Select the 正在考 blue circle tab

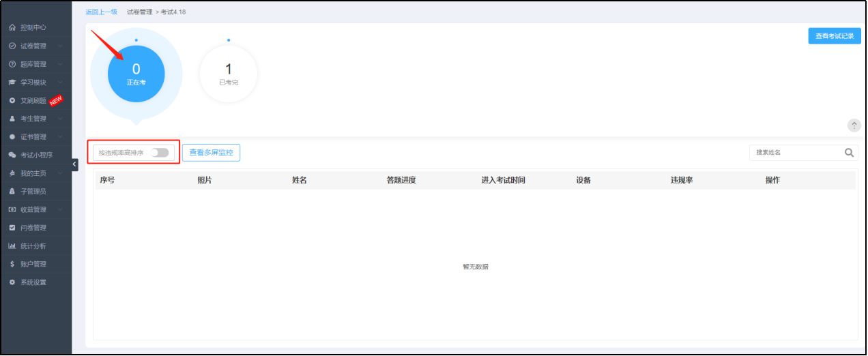pos(136,74)
